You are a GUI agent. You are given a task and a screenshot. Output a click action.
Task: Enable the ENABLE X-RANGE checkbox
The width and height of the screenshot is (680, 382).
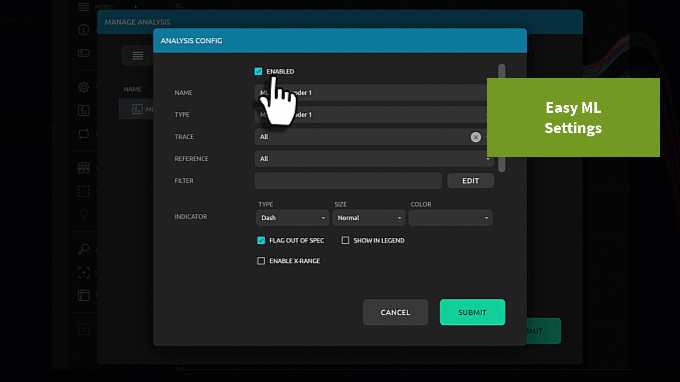pos(261,261)
